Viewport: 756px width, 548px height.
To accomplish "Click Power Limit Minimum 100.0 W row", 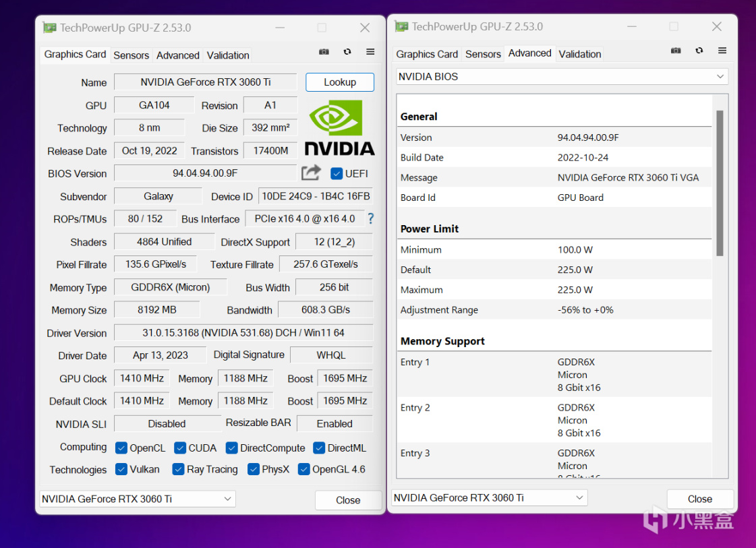I will point(554,249).
